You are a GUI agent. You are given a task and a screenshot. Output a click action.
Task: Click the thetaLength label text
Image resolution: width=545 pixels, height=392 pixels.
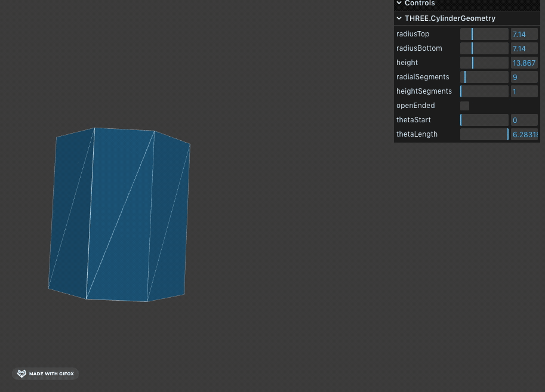tap(417, 134)
